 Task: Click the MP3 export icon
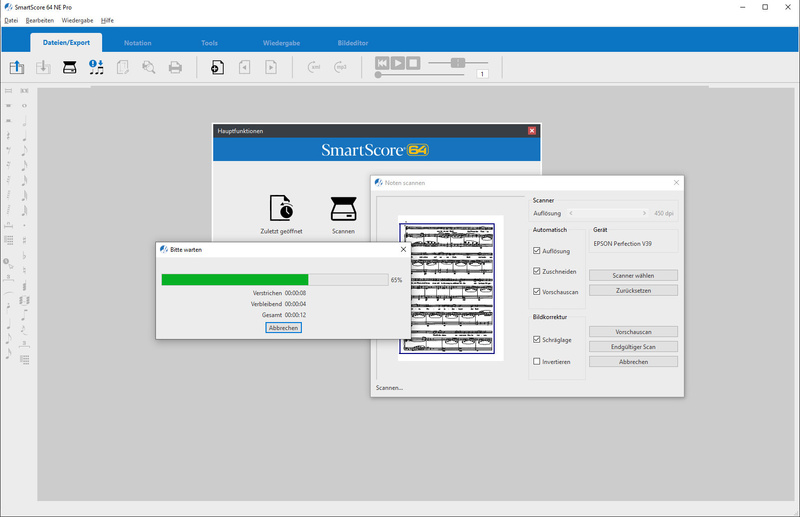click(x=340, y=67)
